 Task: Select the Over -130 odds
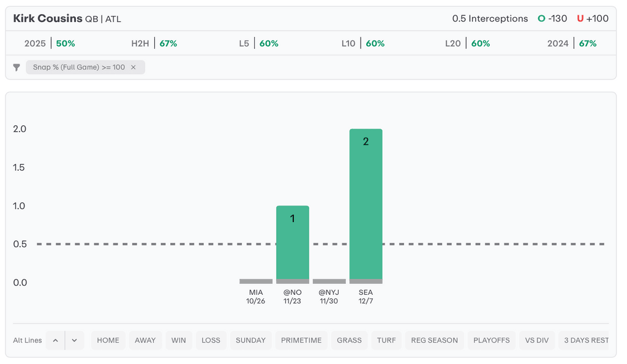point(552,18)
